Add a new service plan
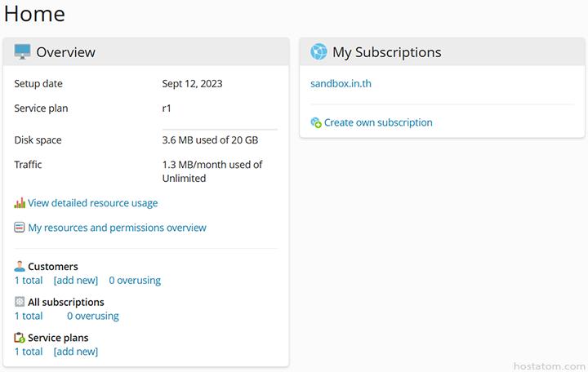 [75, 352]
